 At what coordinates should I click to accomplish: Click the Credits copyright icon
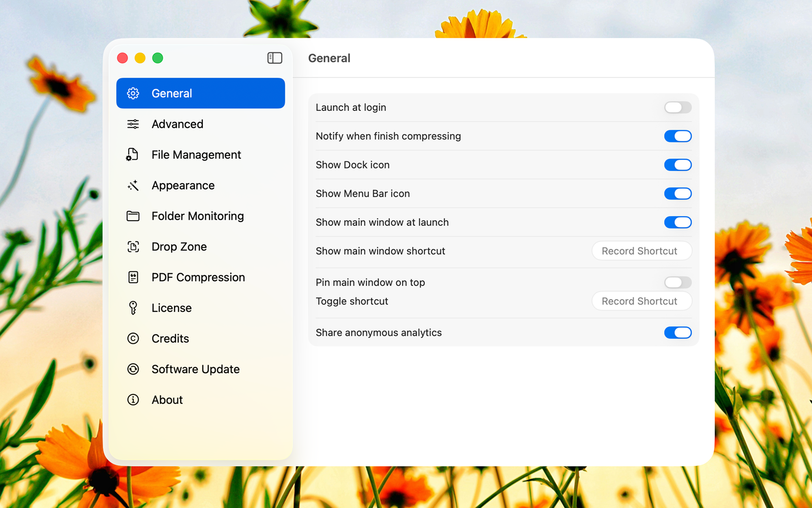(x=133, y=339)
